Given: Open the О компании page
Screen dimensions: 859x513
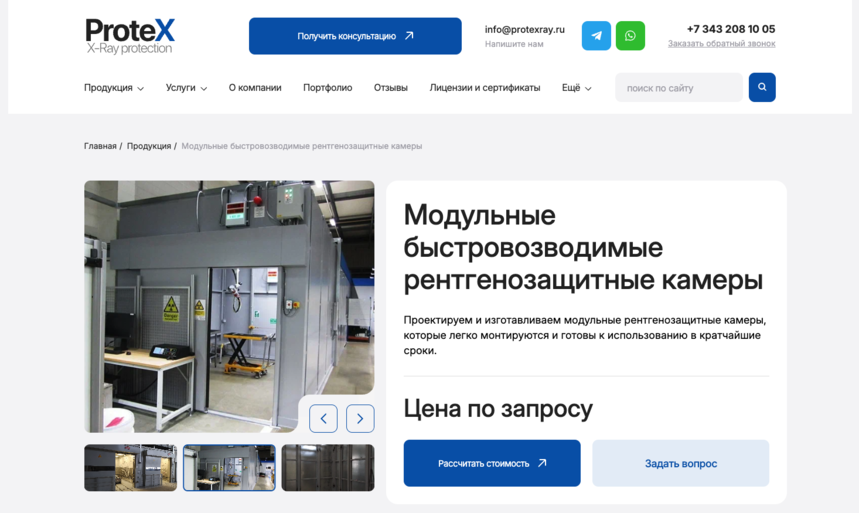Looking at the screenshot, I should click(x=255, y=88).
